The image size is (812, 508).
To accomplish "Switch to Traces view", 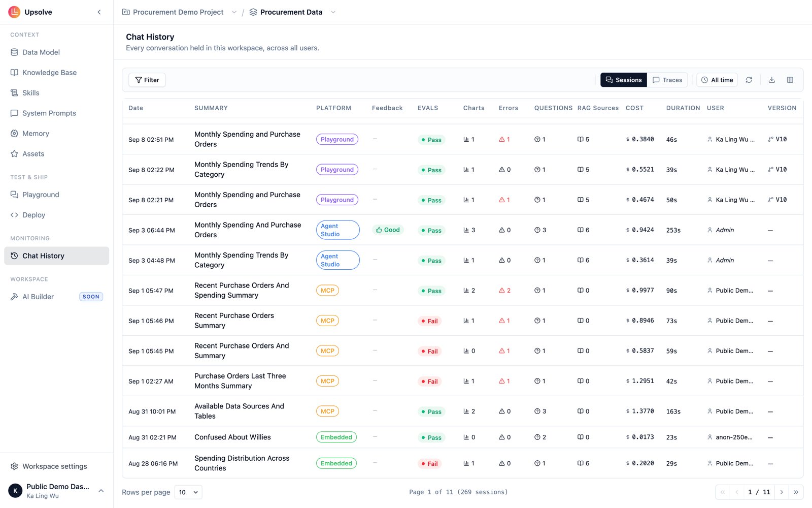I will [x=667, y=80].
